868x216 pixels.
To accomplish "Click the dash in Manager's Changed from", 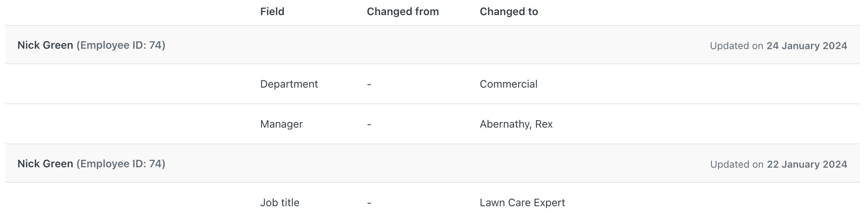I will click(369, 124).
